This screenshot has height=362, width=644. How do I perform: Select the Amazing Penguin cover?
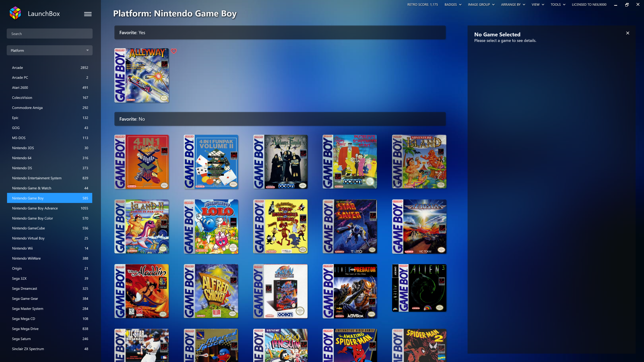[280, 346]
